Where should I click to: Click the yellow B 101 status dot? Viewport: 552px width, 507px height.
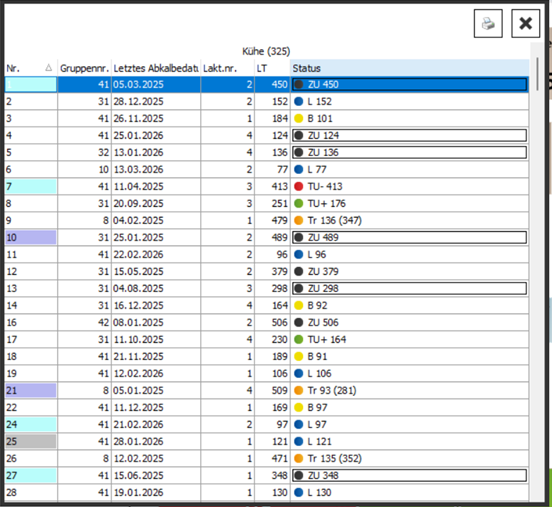tap(299, 118)
